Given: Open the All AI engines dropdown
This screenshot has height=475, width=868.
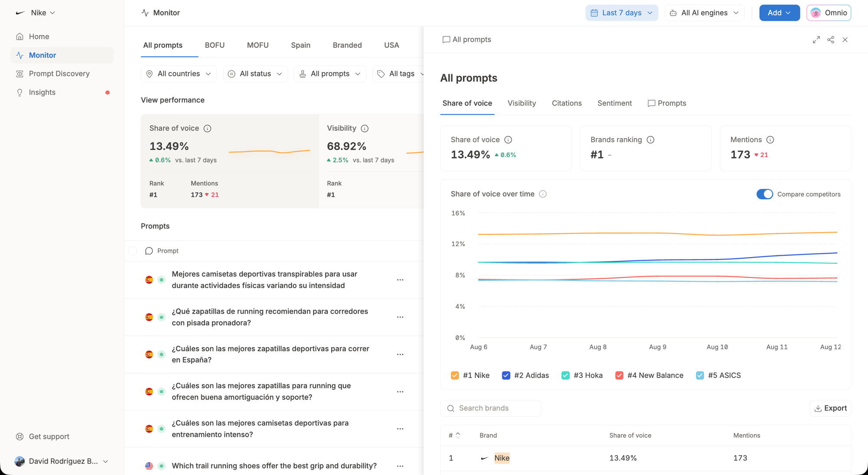Looking at the screenshot, I should point(704,13).
